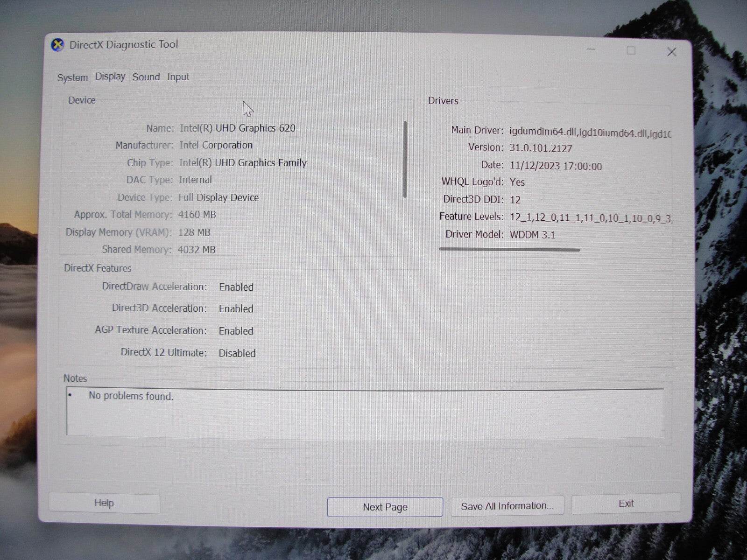
Task: Click the Drivers section horizontal scrollbar
Action: [x=509, y=250]
